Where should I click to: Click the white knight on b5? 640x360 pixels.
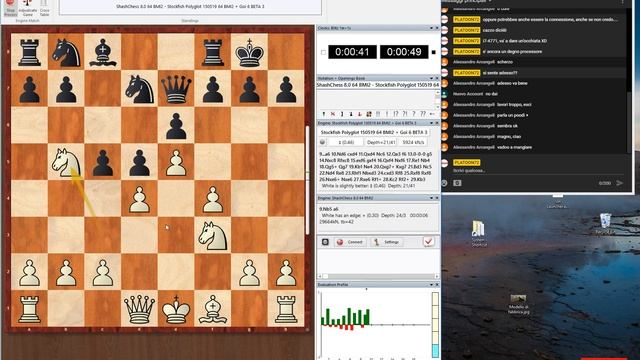coord(66,162)
